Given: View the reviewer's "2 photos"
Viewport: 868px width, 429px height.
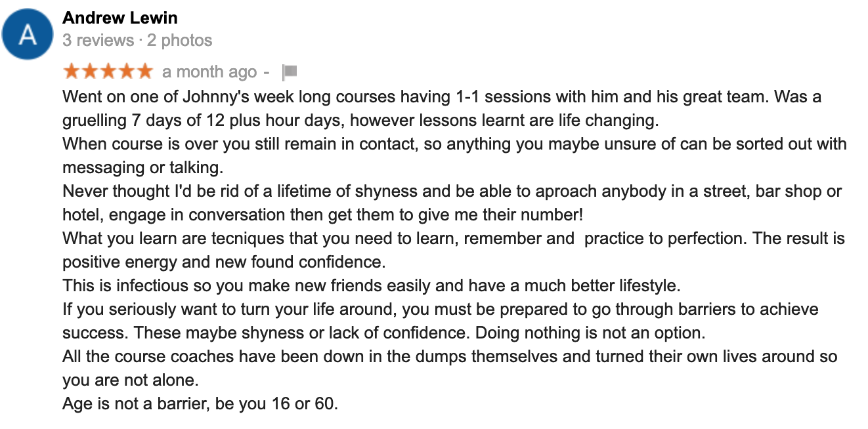Looking at the screenshot, I should (179, 40).
